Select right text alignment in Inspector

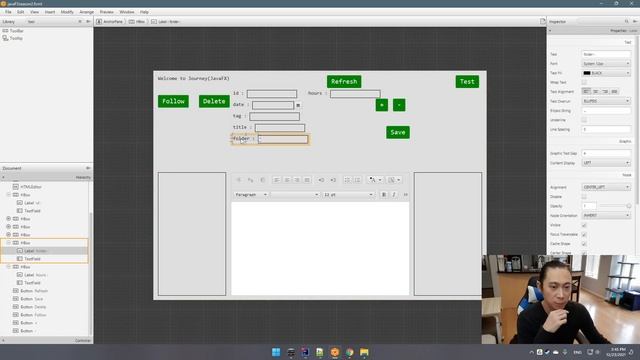(x=605, y=91)
